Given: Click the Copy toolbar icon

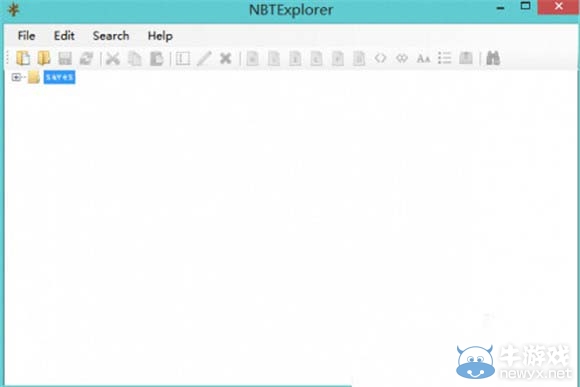Looking at the screenshot, I should point(135,58).
